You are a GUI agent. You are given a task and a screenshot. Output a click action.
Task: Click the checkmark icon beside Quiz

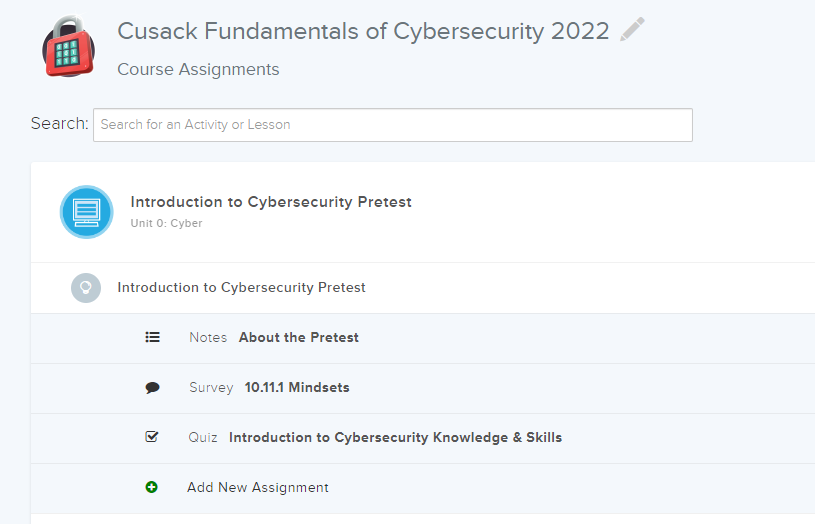[152, 437]
